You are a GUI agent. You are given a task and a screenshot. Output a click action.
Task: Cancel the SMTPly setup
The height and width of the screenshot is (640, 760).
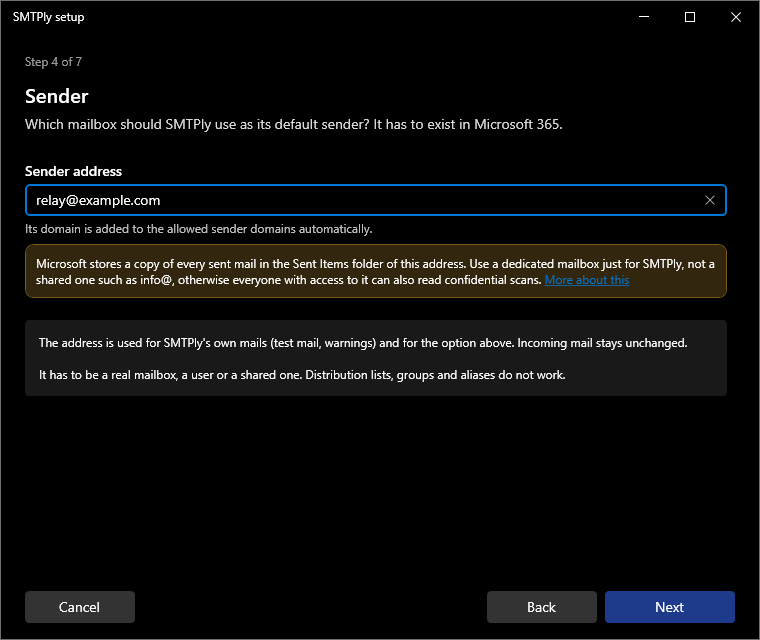coord(79,607)
